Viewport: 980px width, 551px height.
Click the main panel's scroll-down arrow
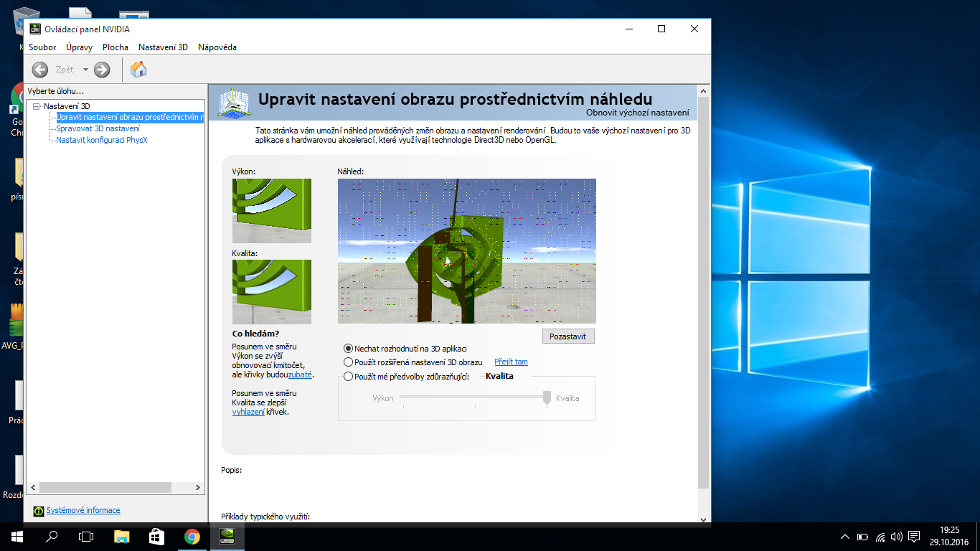pos(703,519)
